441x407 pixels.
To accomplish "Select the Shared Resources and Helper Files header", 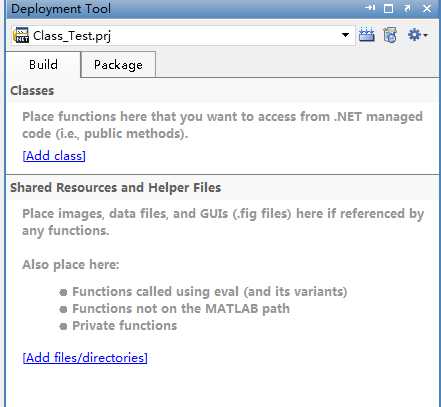I will (x=116, y=188).
